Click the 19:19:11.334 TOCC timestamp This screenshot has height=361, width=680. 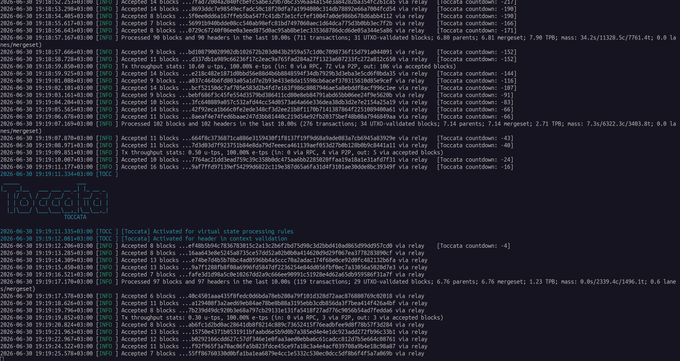tap(46, 174)
